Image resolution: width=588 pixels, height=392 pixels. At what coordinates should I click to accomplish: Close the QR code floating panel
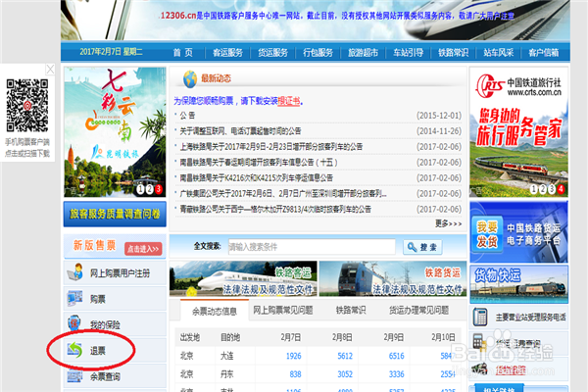[x=50, y=69]
